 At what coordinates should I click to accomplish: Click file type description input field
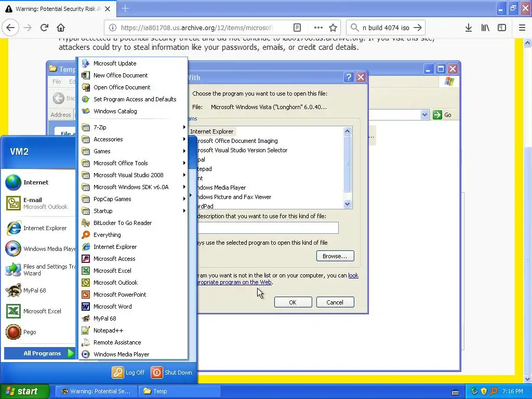tap(268, 228)
